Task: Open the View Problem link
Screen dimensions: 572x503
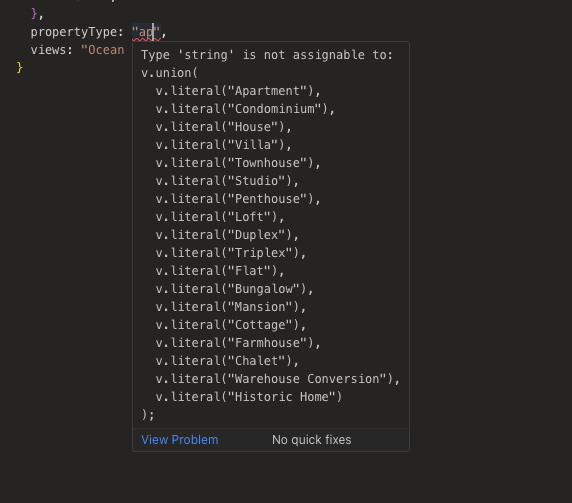Action: [179, 440]
